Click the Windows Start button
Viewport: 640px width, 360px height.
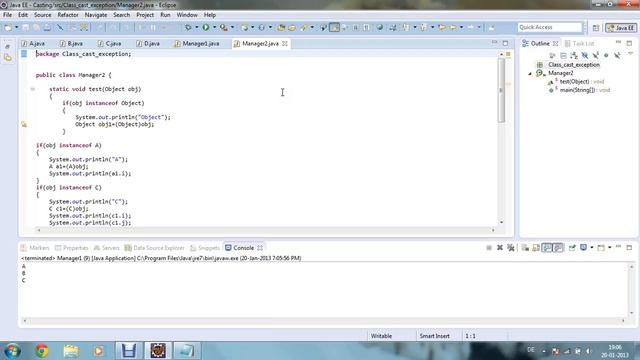tap(13, 351)
